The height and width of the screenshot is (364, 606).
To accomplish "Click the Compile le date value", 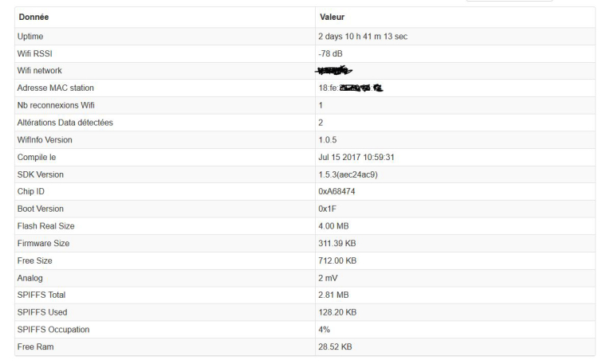I will point(356,157).
